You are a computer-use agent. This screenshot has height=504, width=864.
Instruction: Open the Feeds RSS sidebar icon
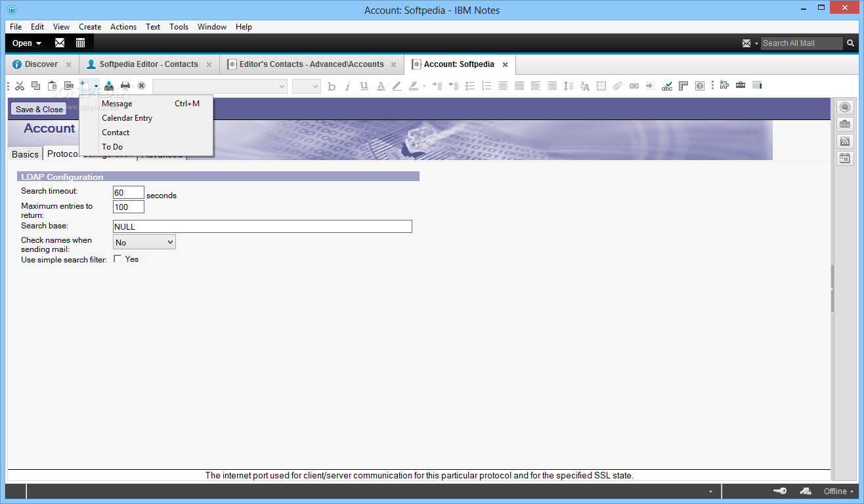(x=845, y=141)
